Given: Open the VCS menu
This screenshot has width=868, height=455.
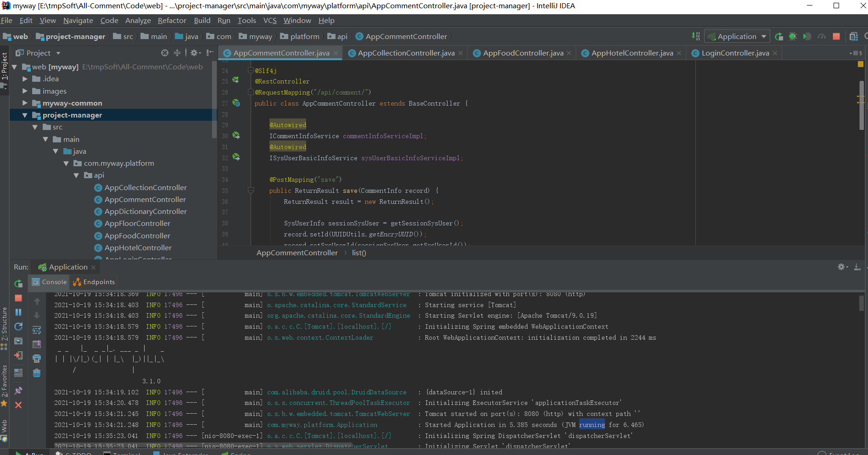Looking at the screenshot, I should coord(270,20).
